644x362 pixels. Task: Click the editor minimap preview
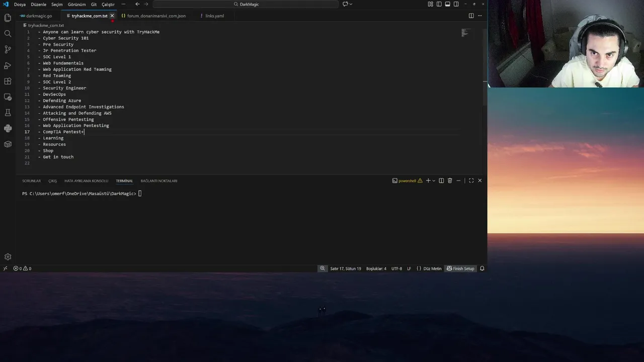[x=465, y=33]
